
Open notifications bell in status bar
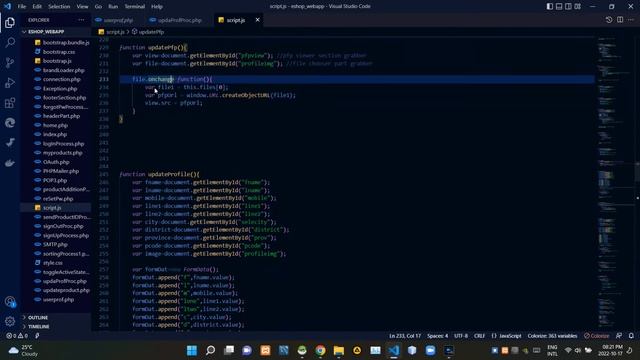pos(631,336)
